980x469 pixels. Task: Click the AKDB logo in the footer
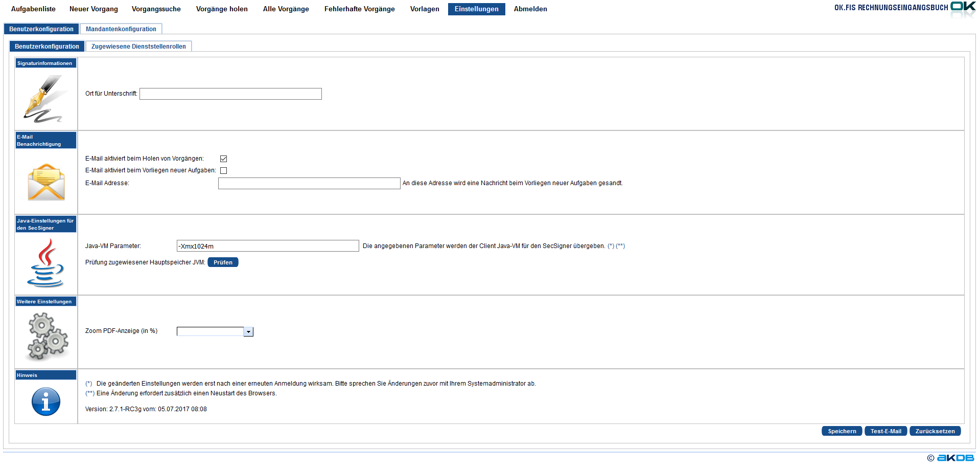click(955, 458)
